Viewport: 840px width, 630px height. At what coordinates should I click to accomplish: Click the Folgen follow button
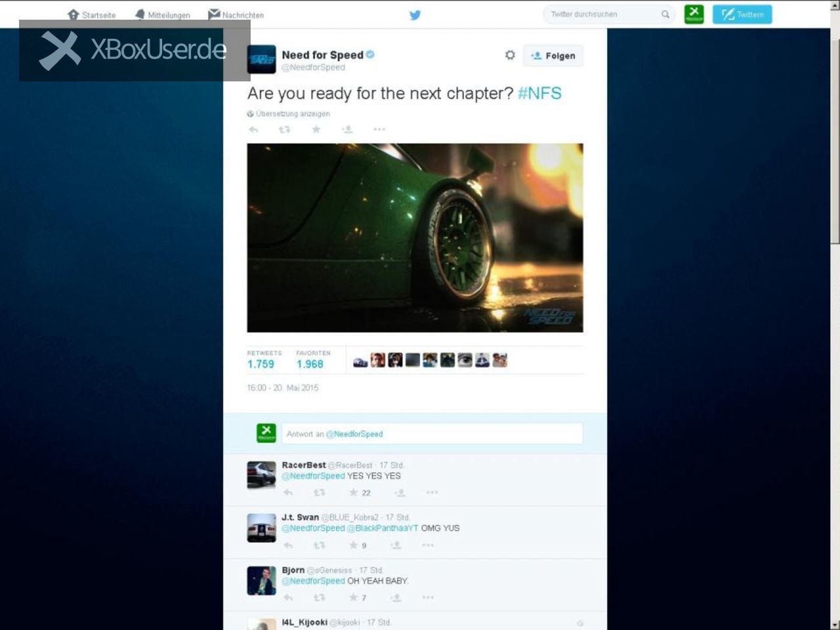pyautogui.click(x=553, y=56)
